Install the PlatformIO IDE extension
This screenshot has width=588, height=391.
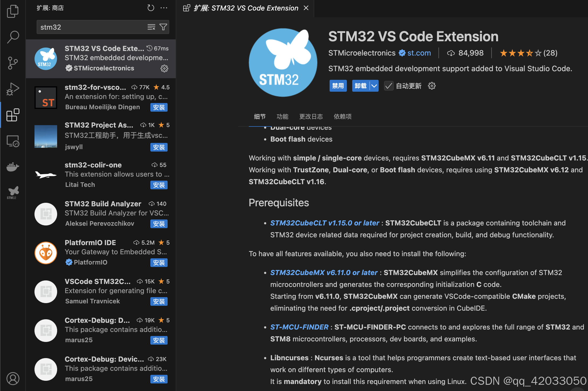click(x=159, y=263)
